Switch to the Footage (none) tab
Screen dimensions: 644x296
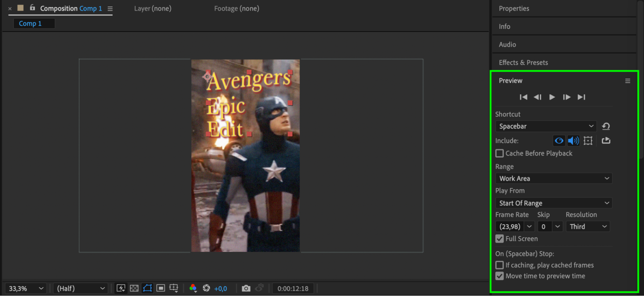click(x=237, y=9)
